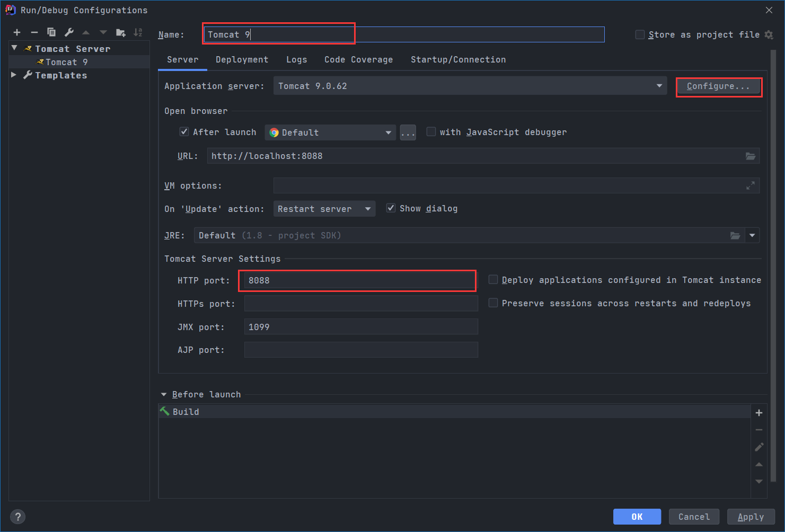Enable Preserve sessions across restarts and redeploys

pos(493,303)
